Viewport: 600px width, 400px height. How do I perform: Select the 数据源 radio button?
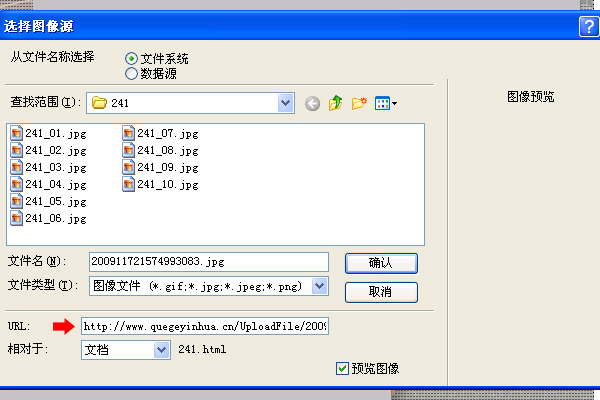coord(132,73)
